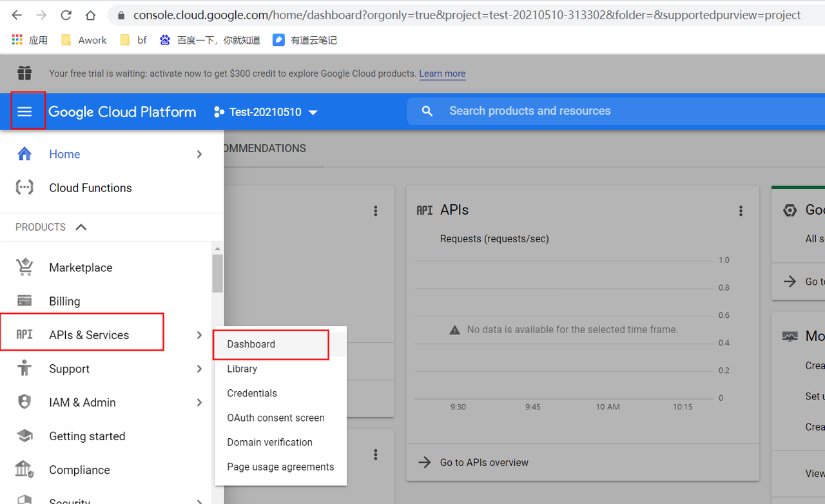Choose OAuth consent screen in the submenu
The width and height of the screenshot is (825, 504).
275,417
